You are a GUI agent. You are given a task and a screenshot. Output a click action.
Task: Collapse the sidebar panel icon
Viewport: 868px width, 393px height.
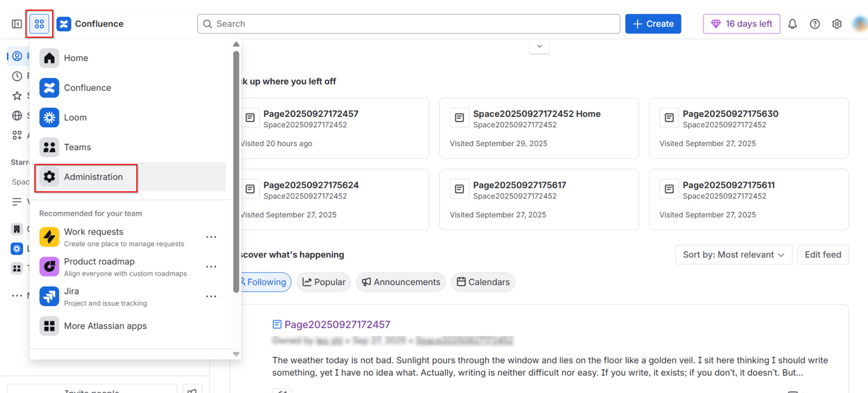point(17,24)
